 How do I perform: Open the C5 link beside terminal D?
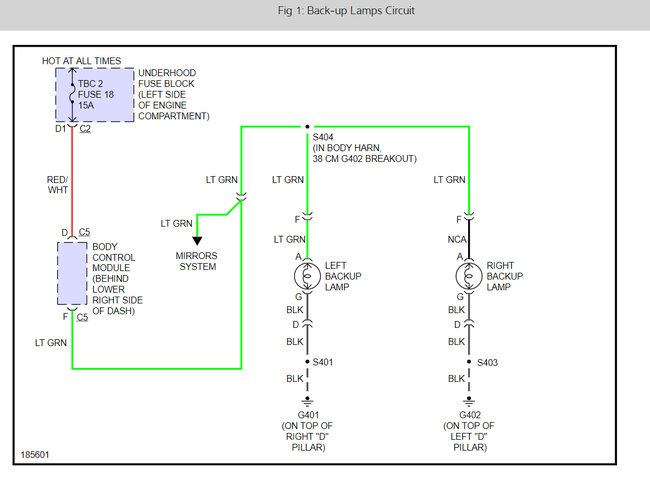(x=84, y=232)
